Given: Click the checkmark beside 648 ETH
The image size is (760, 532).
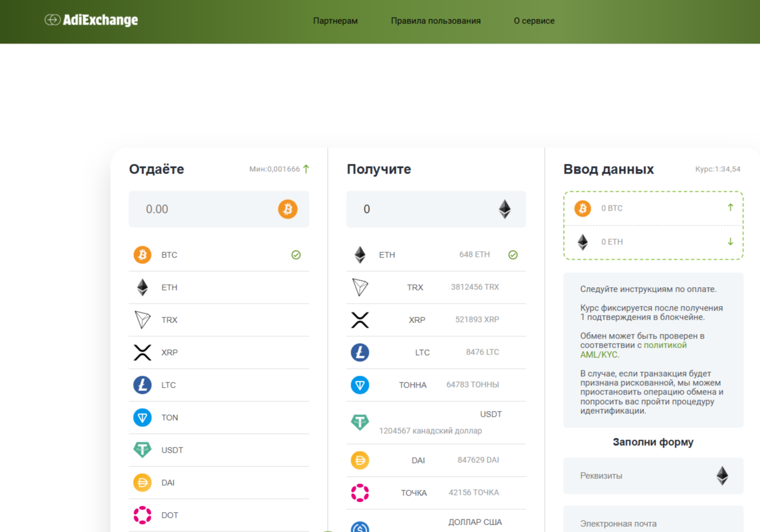Looking at the screenshot, I should click(x=513, y=255).
